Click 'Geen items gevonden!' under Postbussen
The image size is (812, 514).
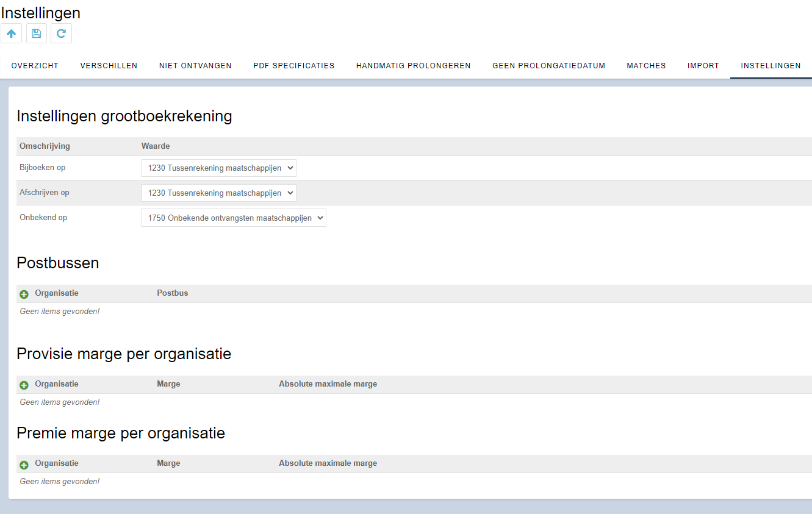[60, 312]
